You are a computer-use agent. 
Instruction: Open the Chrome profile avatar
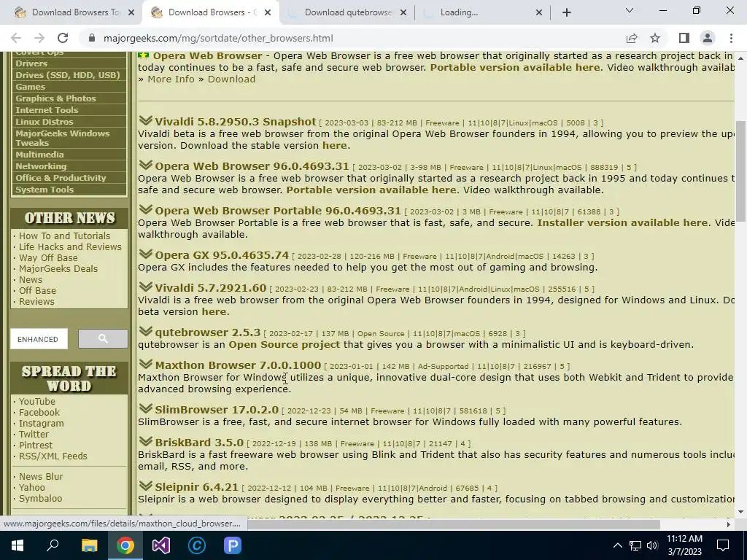(x=708, y=38)
